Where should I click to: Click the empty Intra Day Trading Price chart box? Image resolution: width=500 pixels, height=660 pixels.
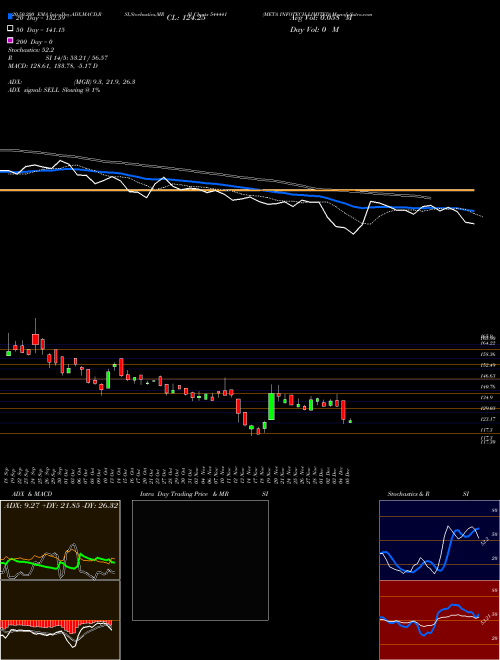[200, 560]
